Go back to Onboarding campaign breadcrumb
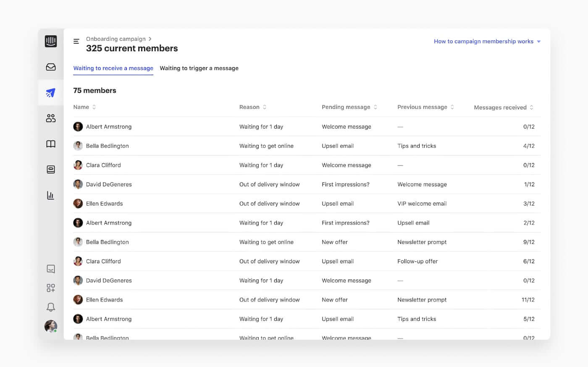The width and height of the screenshot is (588, 367). point(115,39)
